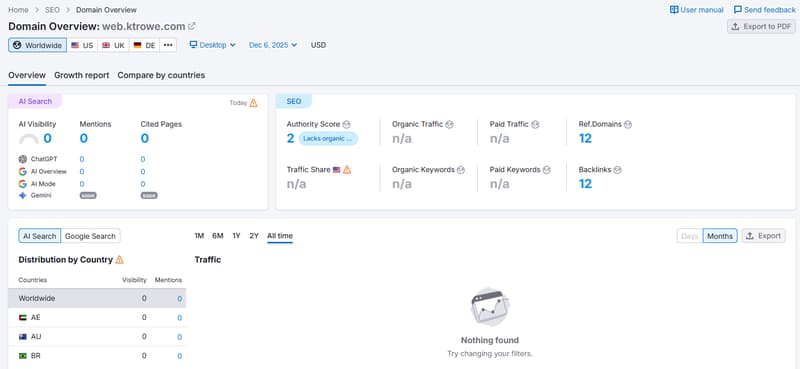The height and width of the screenshot is (369, 800).
Task: Click the ChatGPT logo icon
Action: pos(22,159)
